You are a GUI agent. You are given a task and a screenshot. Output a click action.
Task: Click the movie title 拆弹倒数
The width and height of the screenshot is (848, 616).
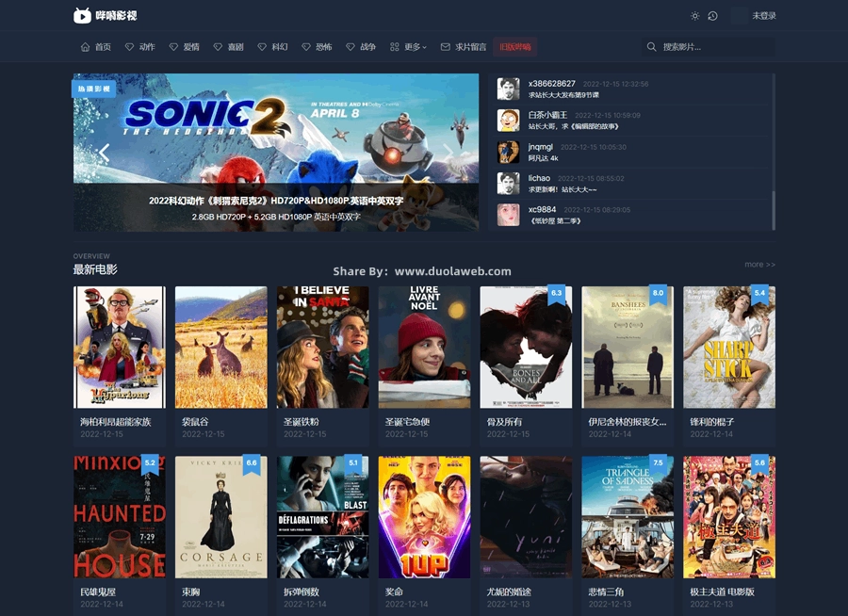click(x=302, y=592)
